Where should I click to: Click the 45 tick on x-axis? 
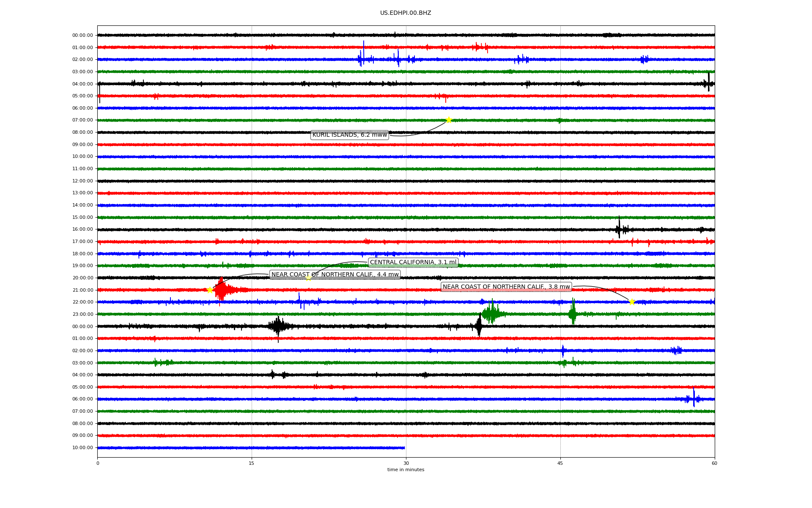560,463
